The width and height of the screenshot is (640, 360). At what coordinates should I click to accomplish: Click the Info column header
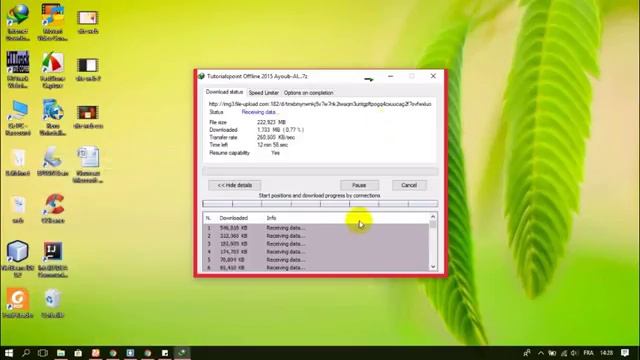point(271,218)
